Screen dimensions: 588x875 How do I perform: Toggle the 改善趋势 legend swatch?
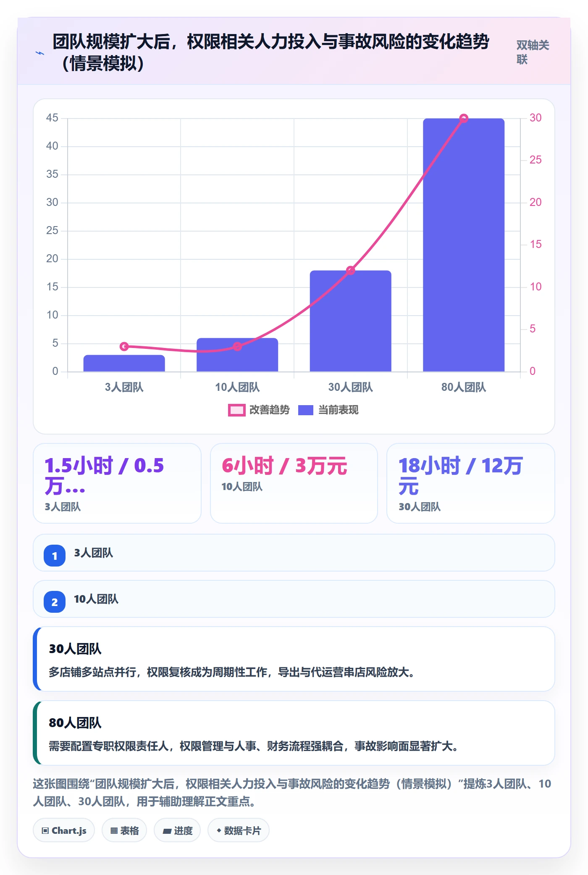tap(236, 410)
